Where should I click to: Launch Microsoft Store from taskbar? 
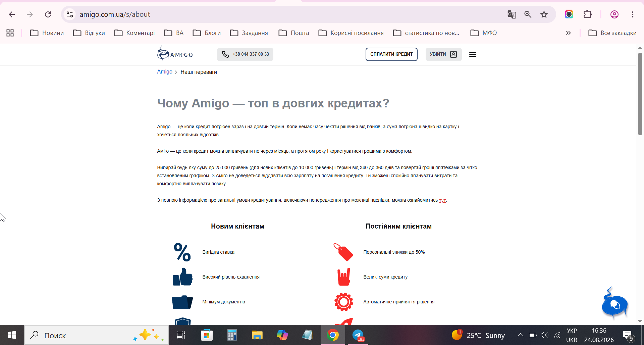(207, 335)
